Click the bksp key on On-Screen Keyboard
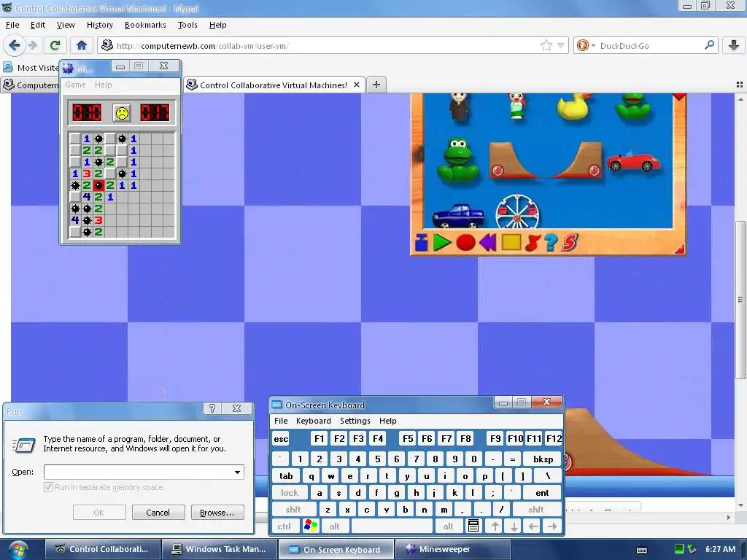This screenshot has width=747, height=560. (x=543, y=459)
